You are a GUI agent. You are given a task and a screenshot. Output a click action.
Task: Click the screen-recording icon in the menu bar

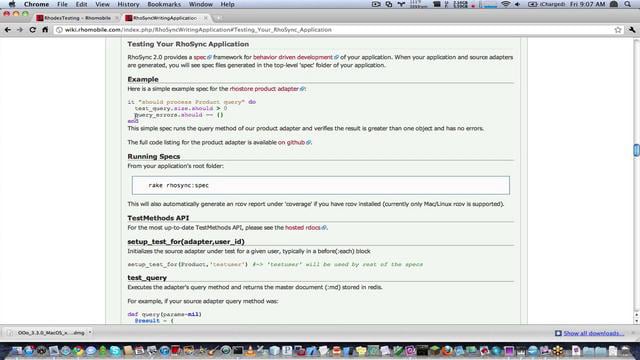[376, 4]
